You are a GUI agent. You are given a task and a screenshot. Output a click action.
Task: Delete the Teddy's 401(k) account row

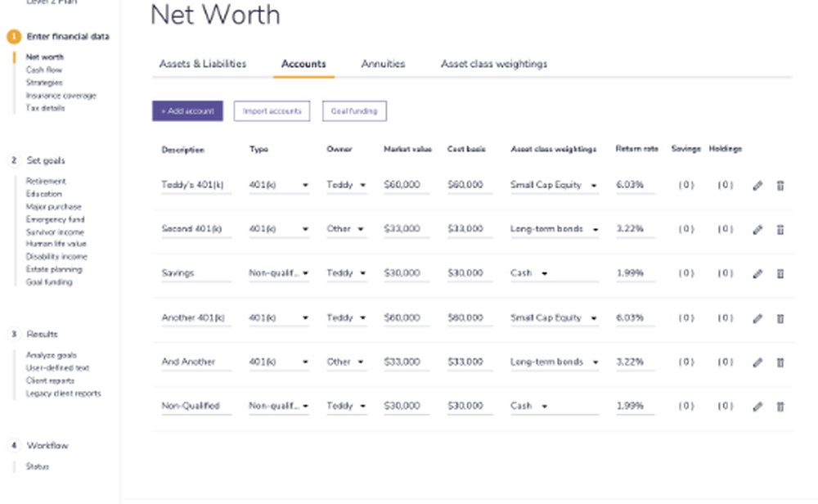coord(780,185)
